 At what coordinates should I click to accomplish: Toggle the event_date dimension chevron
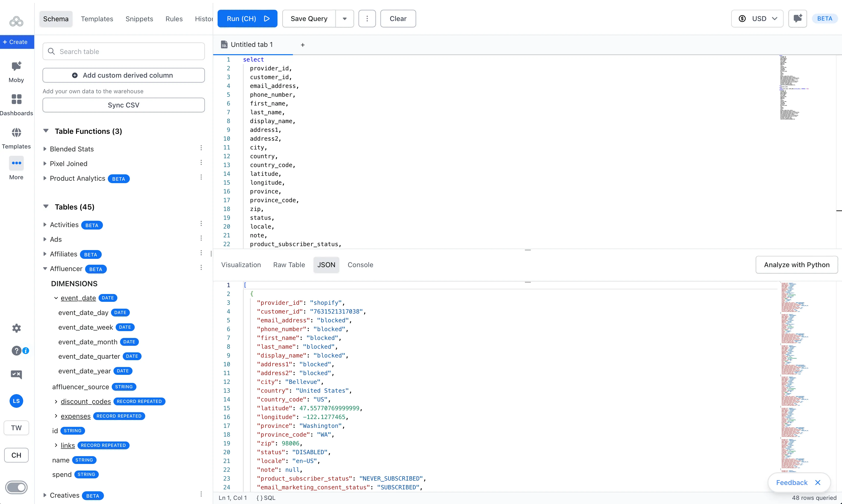click(56, 298)
